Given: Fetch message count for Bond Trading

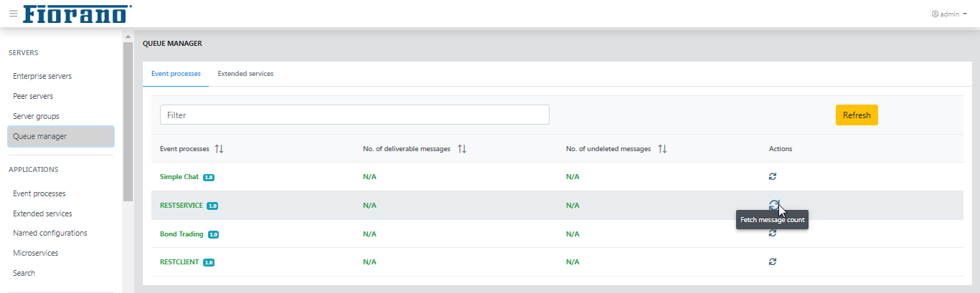Looking at the screenshot, I should click(x=773, y=234).
